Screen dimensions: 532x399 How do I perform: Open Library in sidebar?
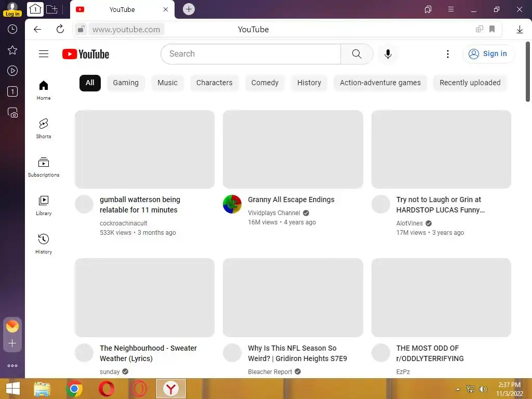pyautogui.click(x=44, y=206)
